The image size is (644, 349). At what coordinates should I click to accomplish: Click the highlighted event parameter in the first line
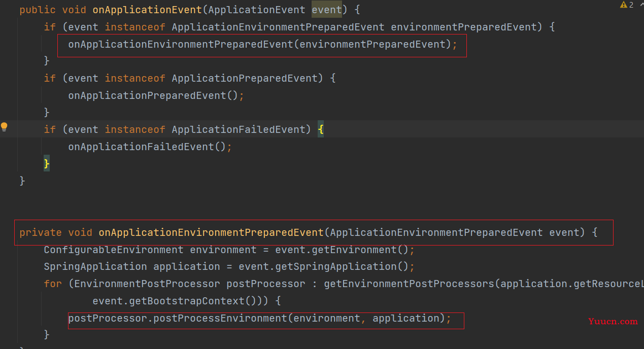[327, 10]
